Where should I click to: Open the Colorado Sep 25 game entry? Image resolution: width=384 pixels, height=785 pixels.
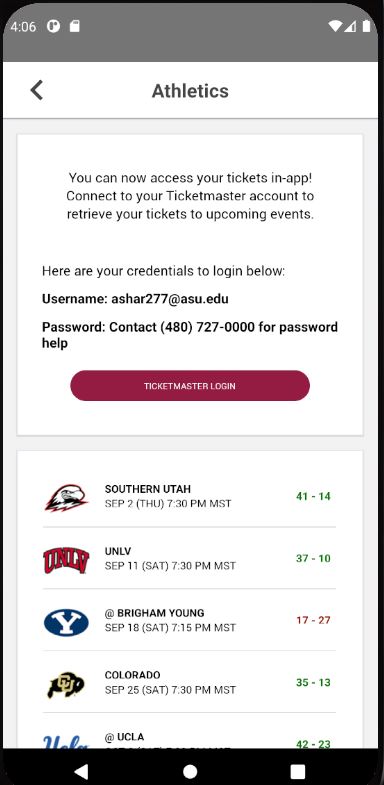point(189,682)
